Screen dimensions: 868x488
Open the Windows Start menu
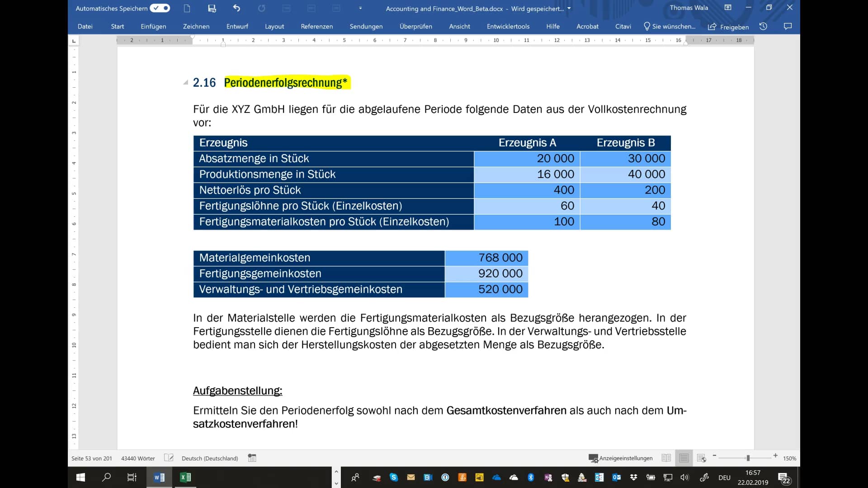coord(80,477)
